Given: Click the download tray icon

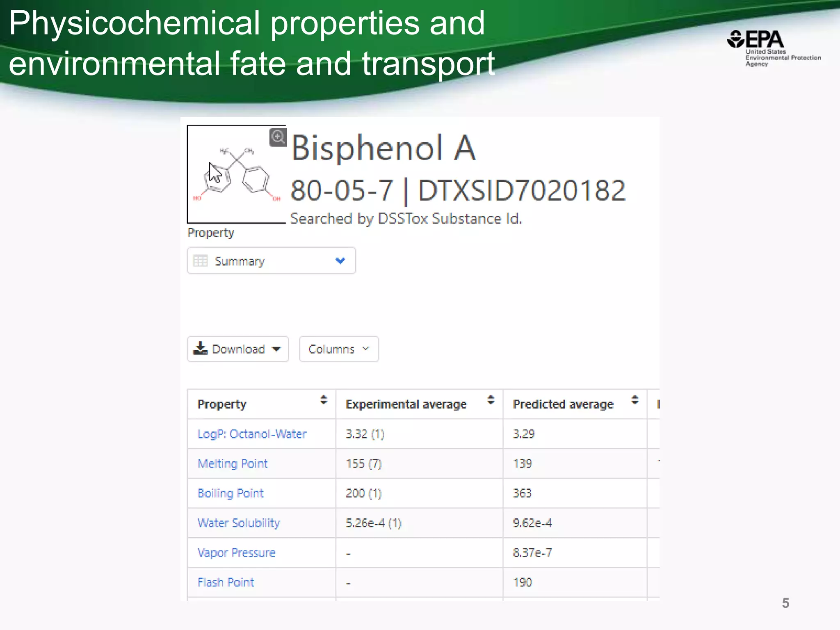Looking at the screenshot, I should (x=200, y=348).
